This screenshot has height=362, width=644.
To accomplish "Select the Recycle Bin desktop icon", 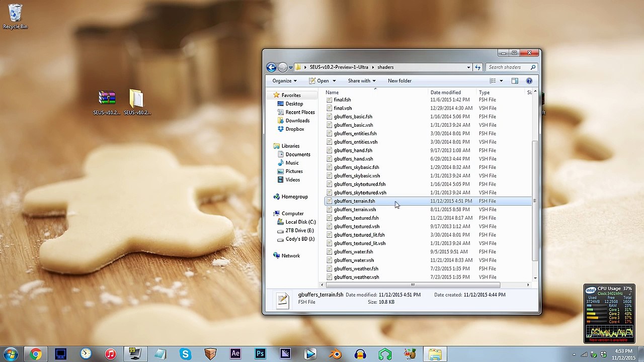I will [15, 17].
